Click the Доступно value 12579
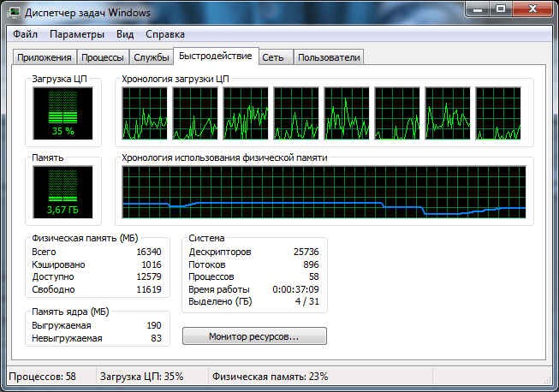 [149, 277]
